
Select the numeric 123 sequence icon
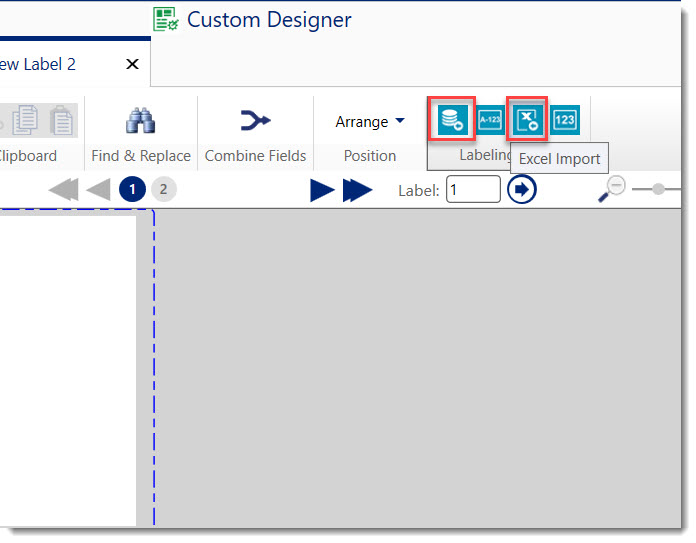coord(564,120)
